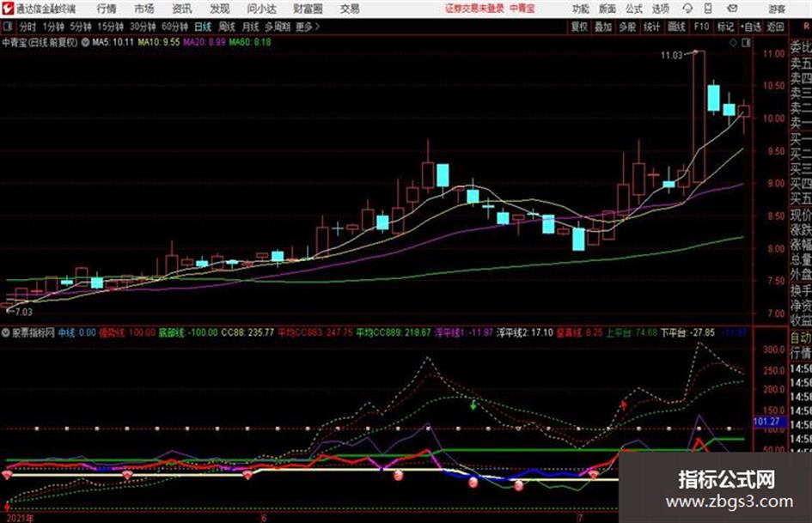This screenshot has width=812, height=523.
Task: Toggle the side panel icon at chart top-right
Action: pyautogui.click(x=746, y=43)
